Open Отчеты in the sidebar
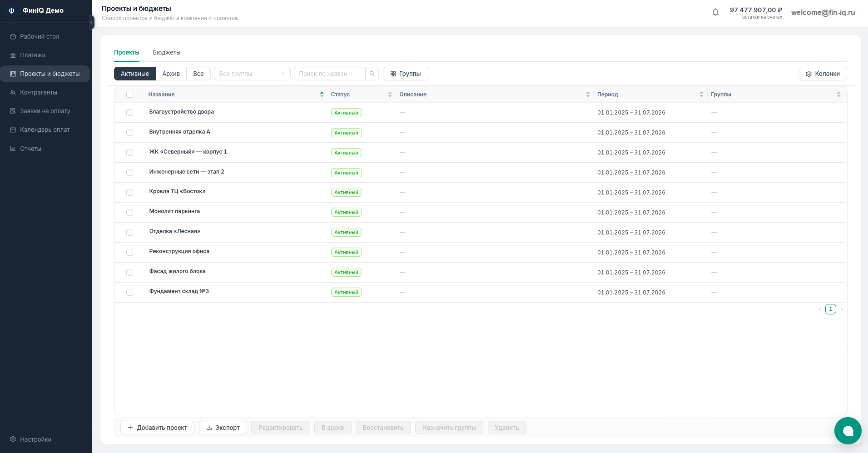Image resolution: width=868 pixels, height=453 pixels. tap(45, 149)
